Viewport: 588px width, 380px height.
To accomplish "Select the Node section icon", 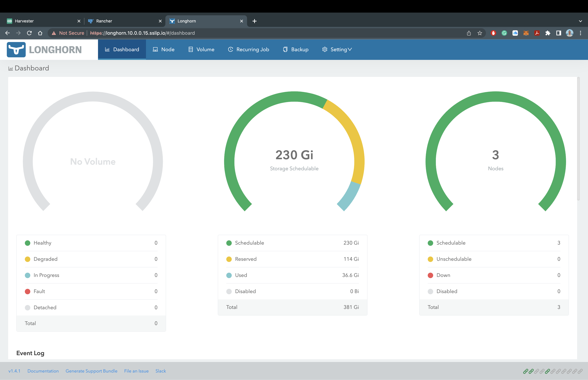I will [x=155, y=49].
